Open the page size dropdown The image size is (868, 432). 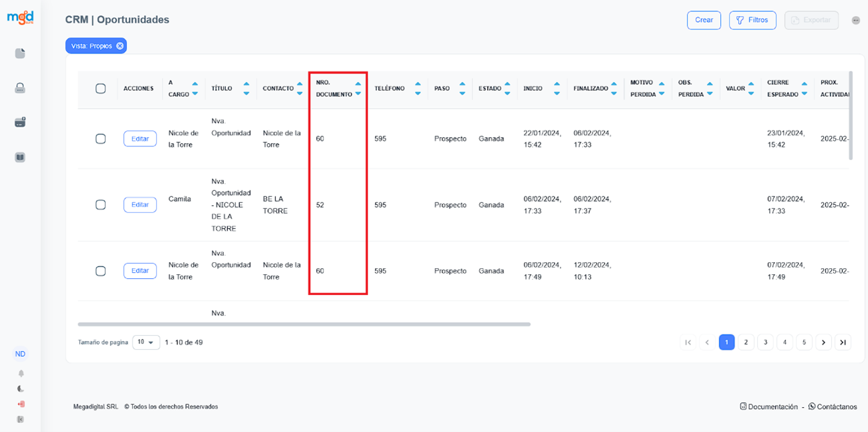[146, 342]
